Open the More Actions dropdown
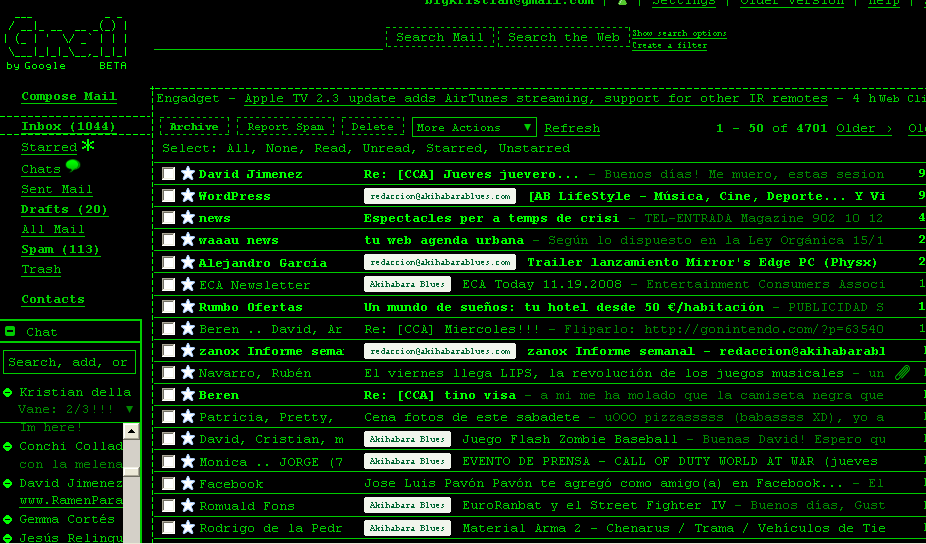 click(x=475, y=128)
